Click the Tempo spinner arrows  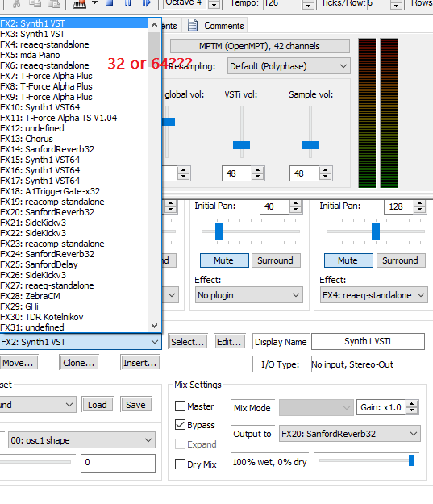(x=308, y=4)
